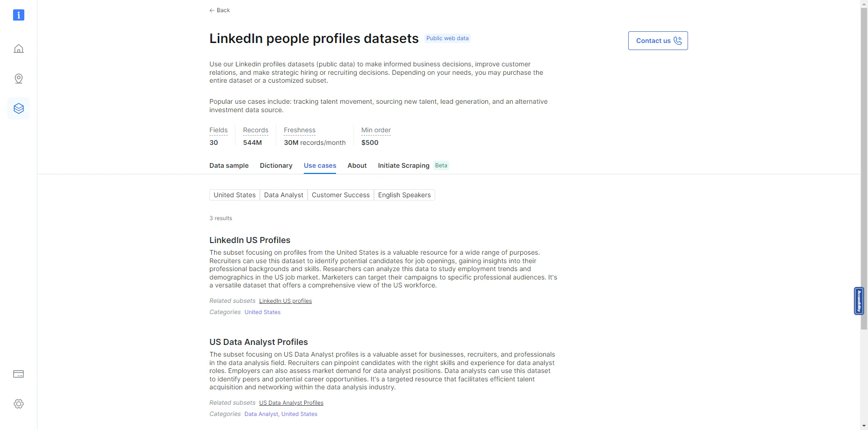Click United States category under LinkedIn US Profiles
Image resolution: width=868 pixels, height=430 pixels.
point(262,312)
